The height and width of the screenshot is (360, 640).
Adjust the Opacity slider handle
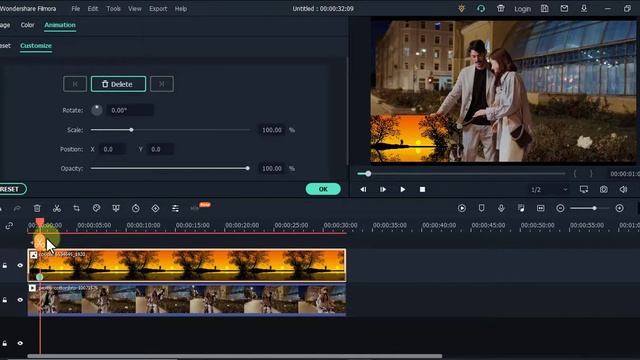tap(247, 168)
